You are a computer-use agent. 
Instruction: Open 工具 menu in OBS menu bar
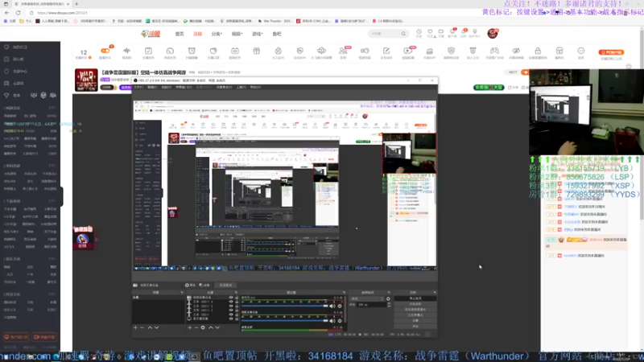(x=241, y=87)
